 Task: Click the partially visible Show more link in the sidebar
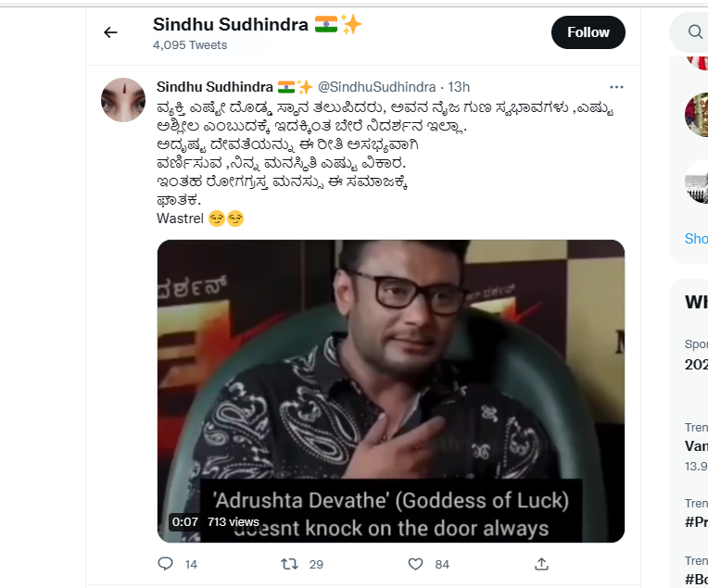point(696,238)
